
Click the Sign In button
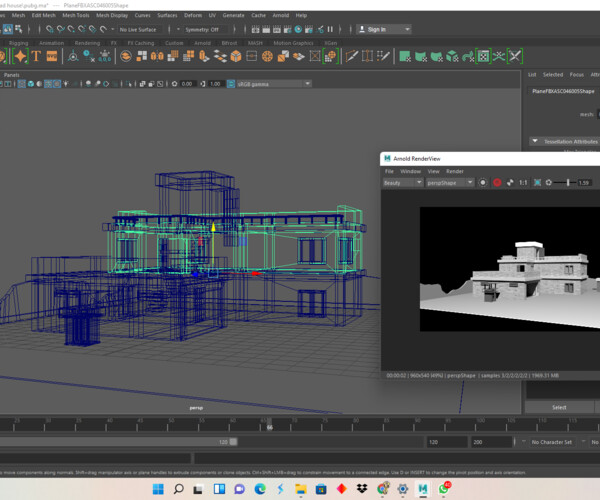[375, 29]
